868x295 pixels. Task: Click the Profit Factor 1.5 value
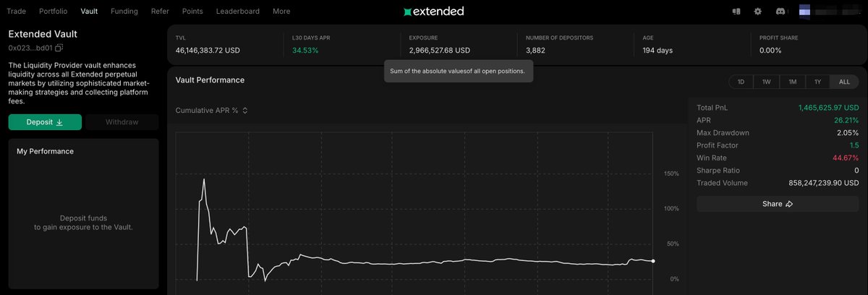point(854,145)
